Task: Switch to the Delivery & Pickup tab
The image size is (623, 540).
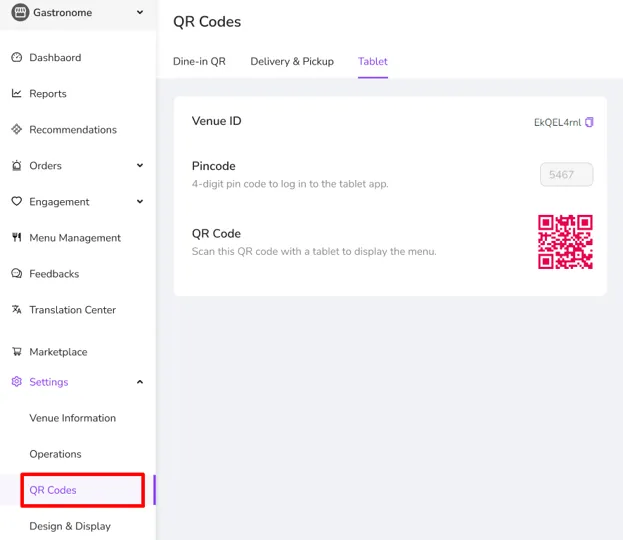Action: [x=292, y=61]
